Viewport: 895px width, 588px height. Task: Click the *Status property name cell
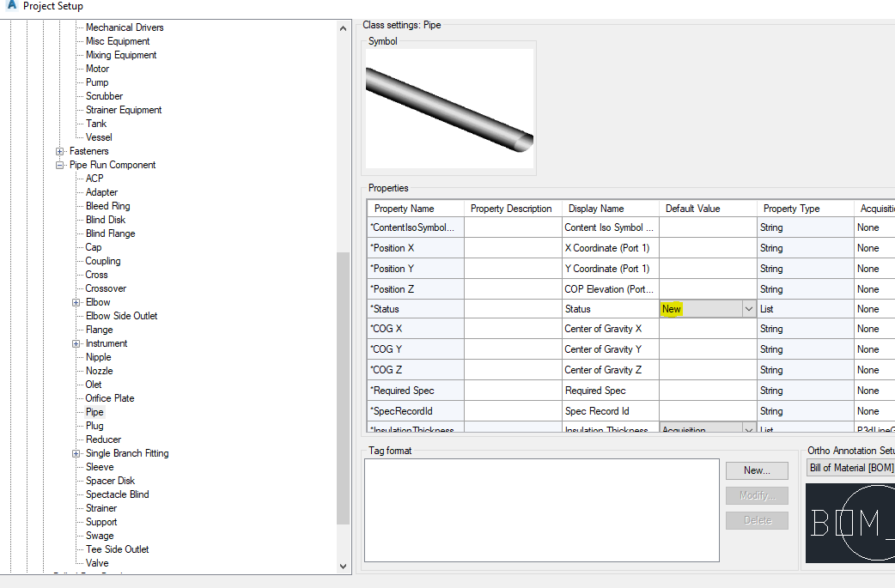point(416,309)
